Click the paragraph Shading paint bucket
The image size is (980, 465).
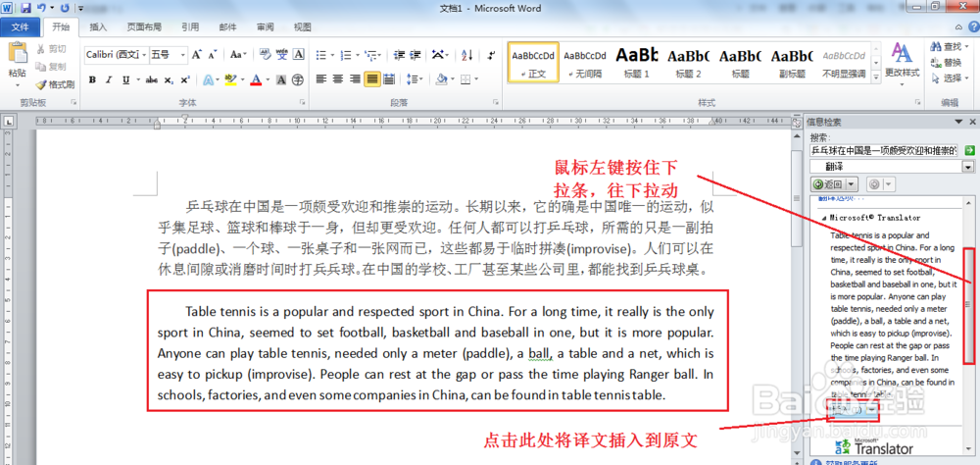[x=441, y=79]
